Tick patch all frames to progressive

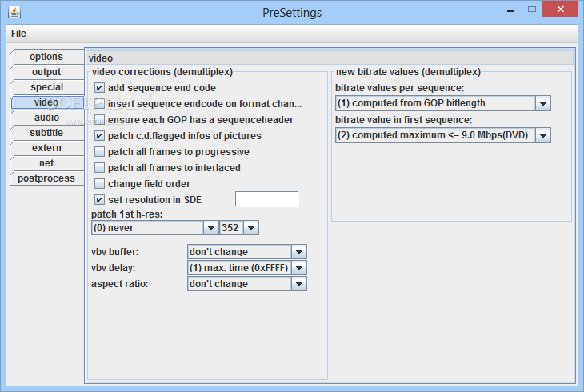click(x=99, y=152)
